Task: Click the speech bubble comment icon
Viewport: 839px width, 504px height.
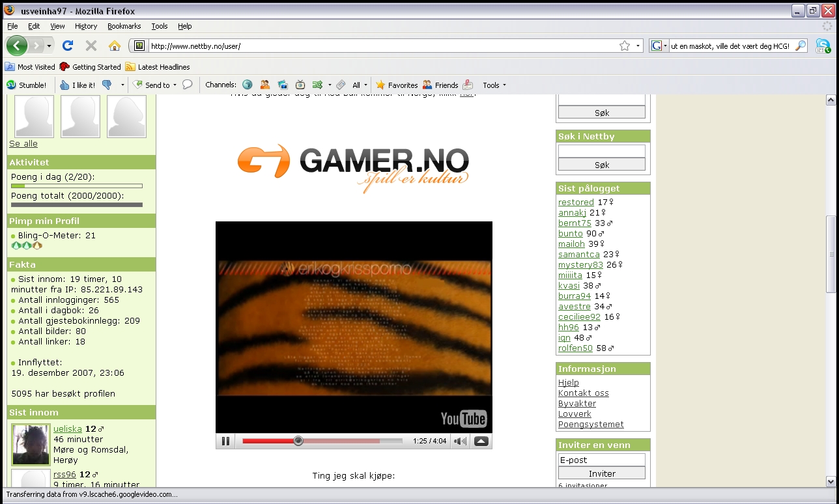Action: pyautogui.click(x=187, y=85)
